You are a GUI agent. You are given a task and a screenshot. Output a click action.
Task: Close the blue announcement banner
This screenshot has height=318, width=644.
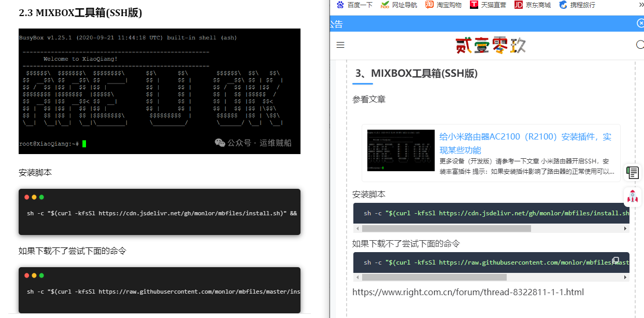coord(640,23)
